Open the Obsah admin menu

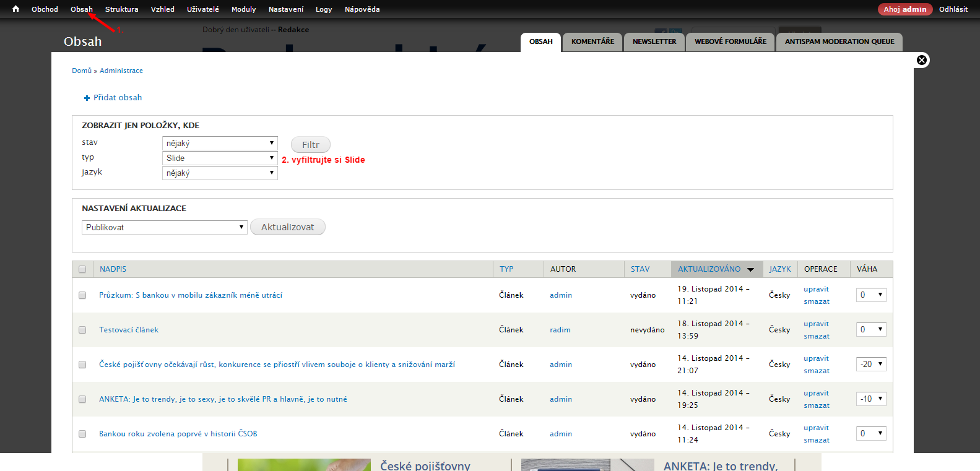click(x=82, y=9)
